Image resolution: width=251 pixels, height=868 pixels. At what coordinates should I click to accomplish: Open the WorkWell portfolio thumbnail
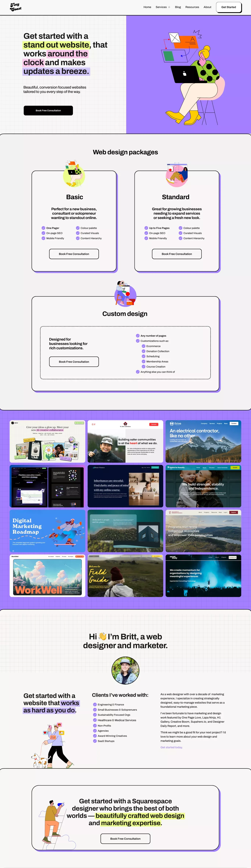pos(47,576)
